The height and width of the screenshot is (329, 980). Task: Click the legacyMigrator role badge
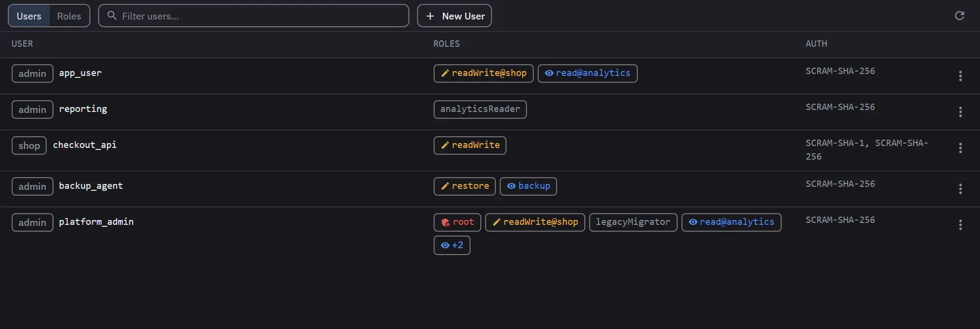click(x=633, y=222)
